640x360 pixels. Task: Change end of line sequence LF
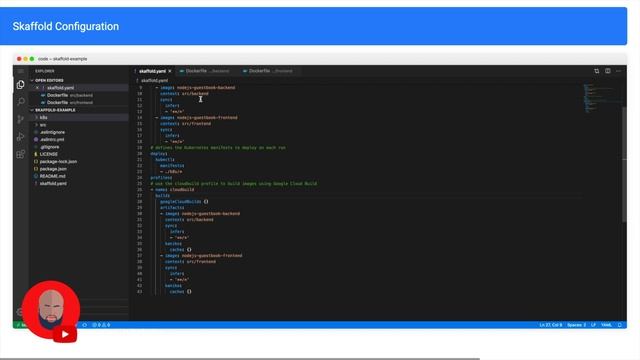[x=593, y=325]
